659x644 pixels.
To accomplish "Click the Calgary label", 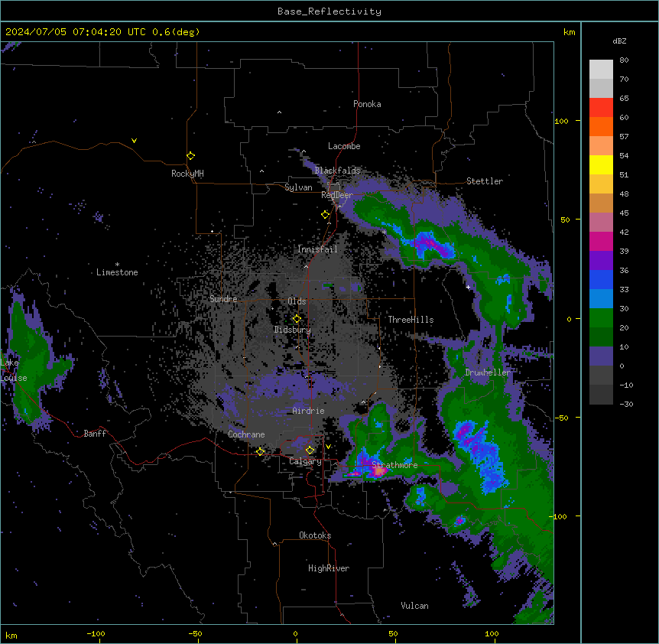I will (x=305, y=461).
